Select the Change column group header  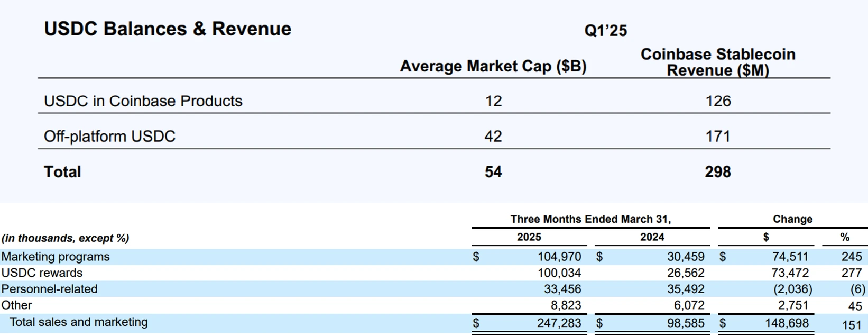(x=792, y=219)
